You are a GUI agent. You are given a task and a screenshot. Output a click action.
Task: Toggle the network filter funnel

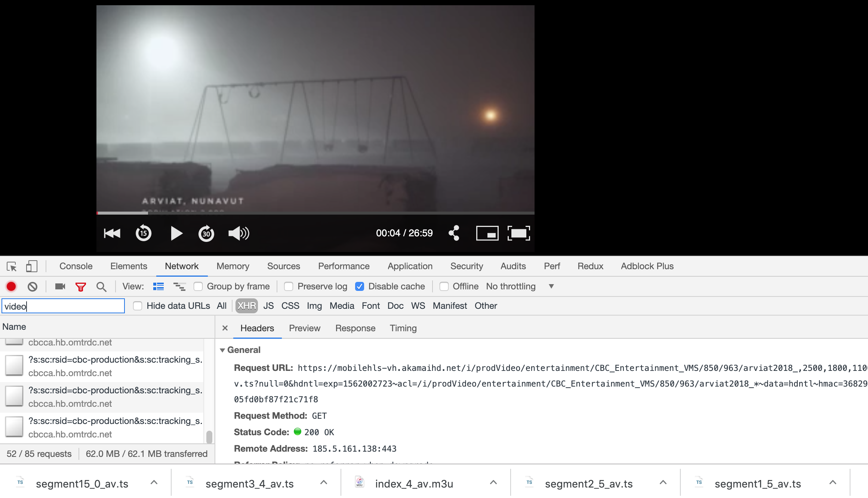[x=81, y=287]
